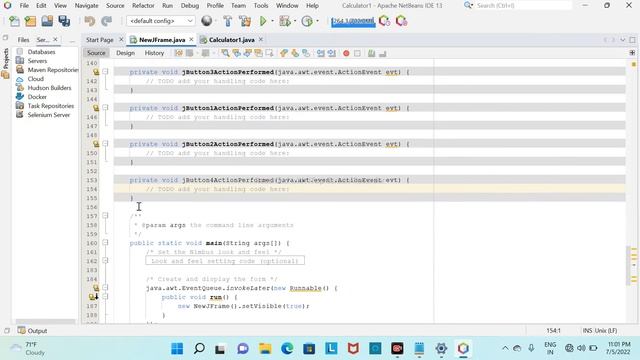Click the red Start Macro Recording icon
The image size is (640, 360).
click(x=346, y=53)
